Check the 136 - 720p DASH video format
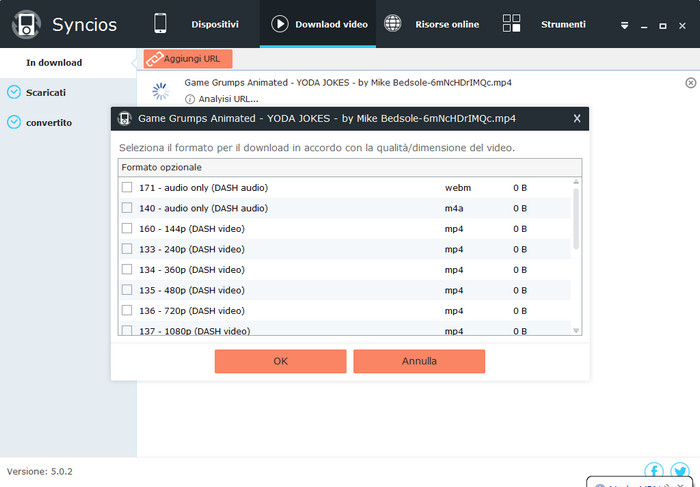The image size is (700, 487). pyautogui.click(x=127, y=310)
